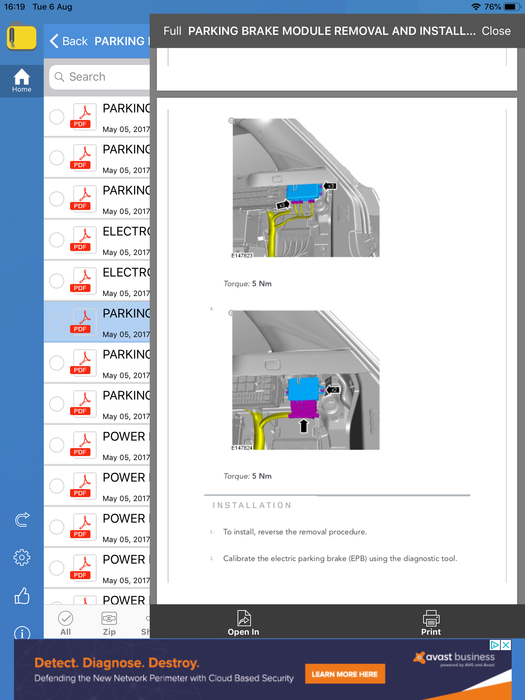Tap Open In document icon
The height and width of the screenshot is (700, 525).
(243, 622)
